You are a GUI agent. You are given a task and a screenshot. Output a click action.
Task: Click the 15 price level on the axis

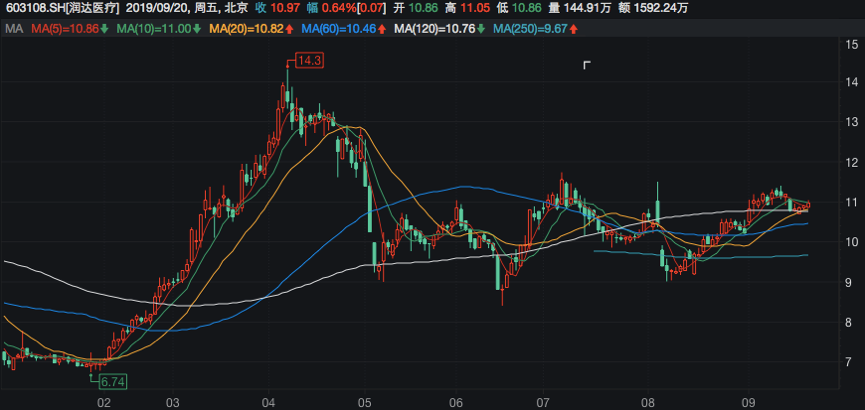[x=852, y=45]
